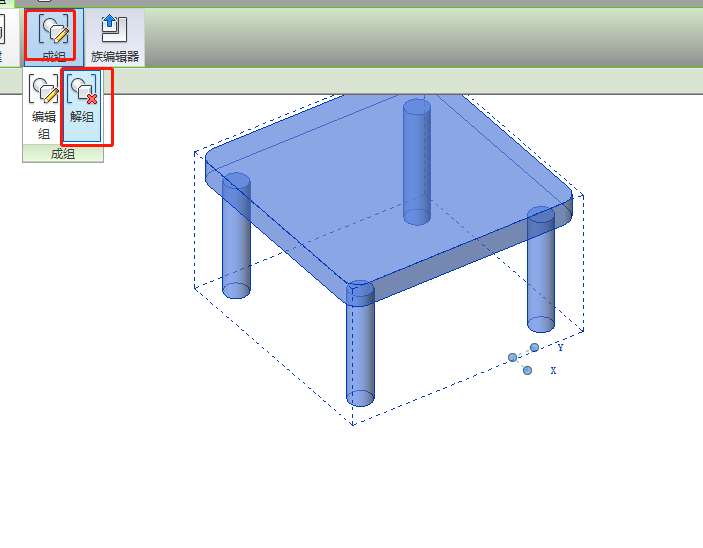
Task: Select the back table leg cylinder
Action: pos(417,162)
